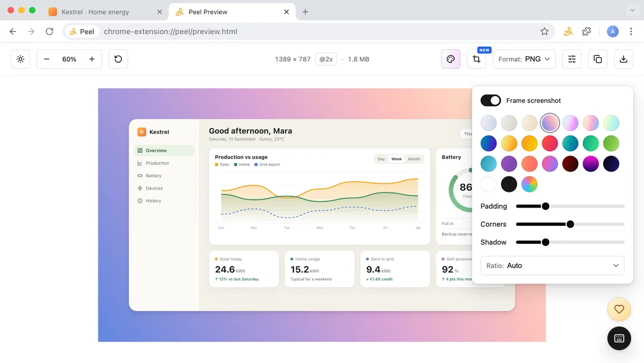Click the 1.8 MB file size text
The width and height of the screenshot is (644, 363).
tap(358, 59)
